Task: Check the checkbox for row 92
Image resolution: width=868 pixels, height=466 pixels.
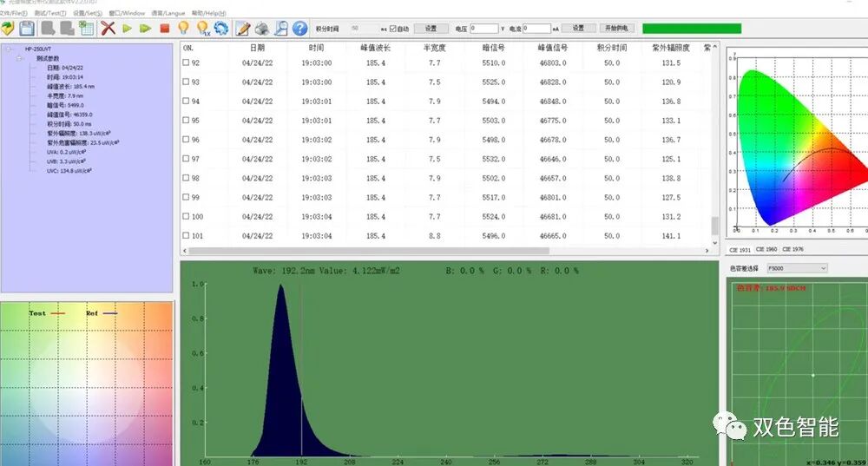Action: click(186, 62)
